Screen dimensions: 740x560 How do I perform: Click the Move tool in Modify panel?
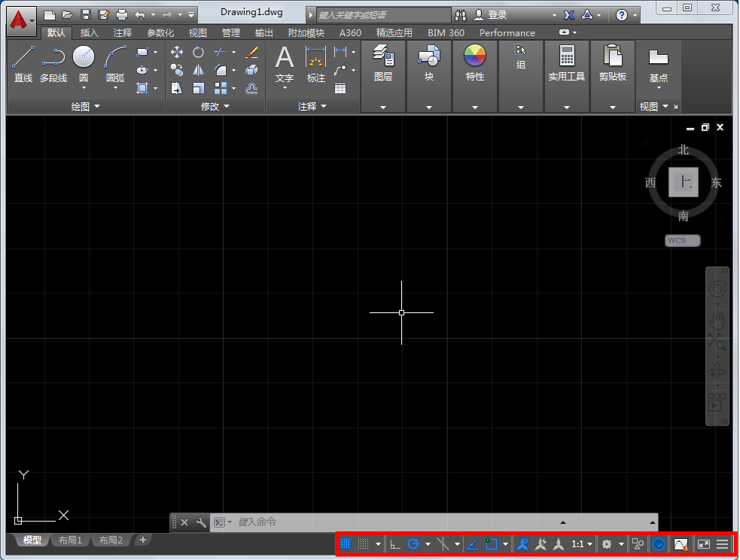(x=177, y=52)
